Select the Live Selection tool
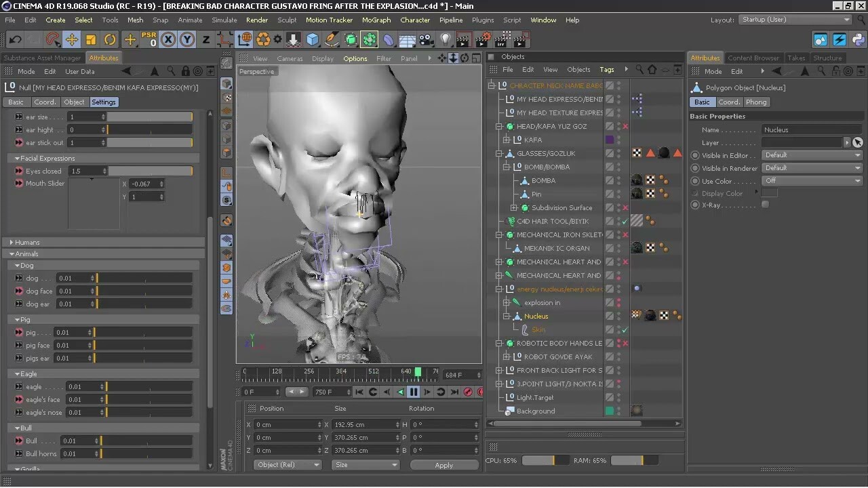Viewport: 868px width, 488px height. pyautogui.click(x=53, y=40)
